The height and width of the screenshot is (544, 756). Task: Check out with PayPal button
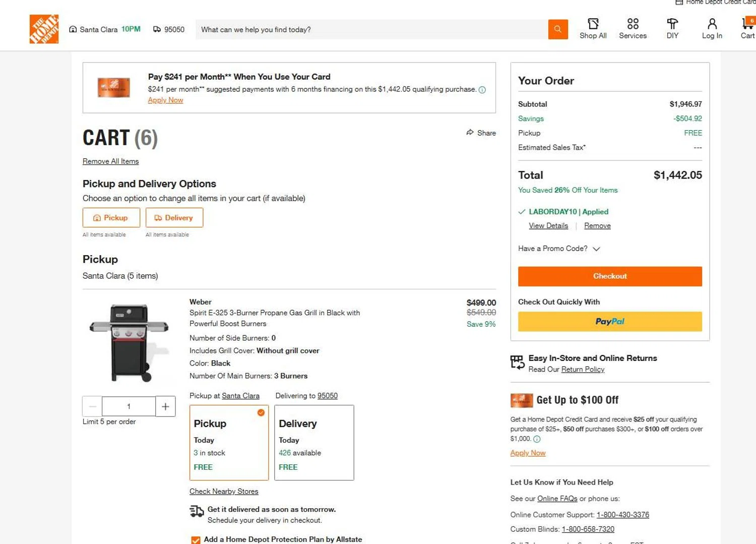pyautogui.click(x=610, y=321)
